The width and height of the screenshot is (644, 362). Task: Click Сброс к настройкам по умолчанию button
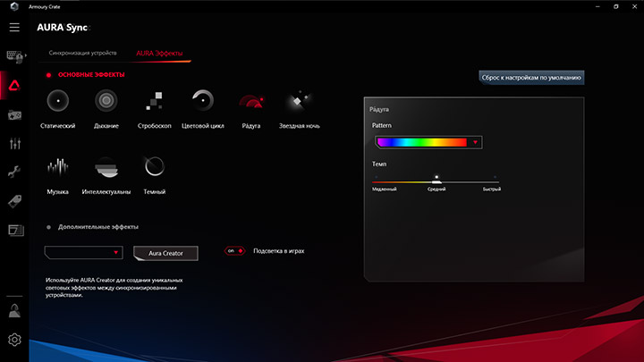(531, 78)
